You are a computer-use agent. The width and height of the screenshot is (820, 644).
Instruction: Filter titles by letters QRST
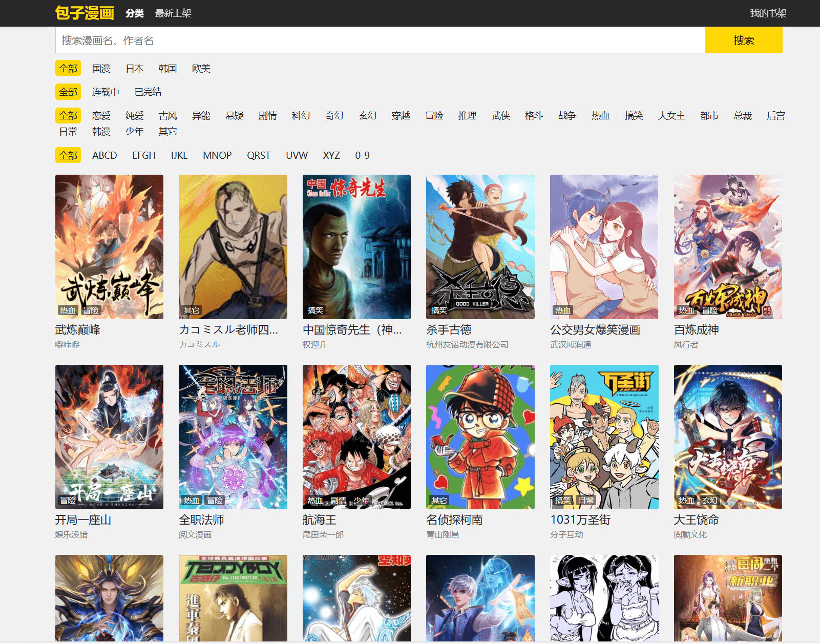coord(259,155)
